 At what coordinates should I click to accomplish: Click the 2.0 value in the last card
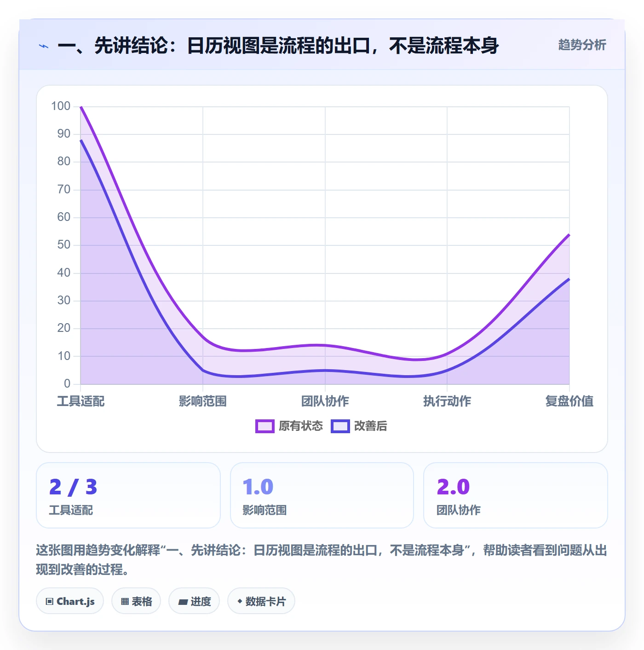pyautogui.click(x=453, y=487)
